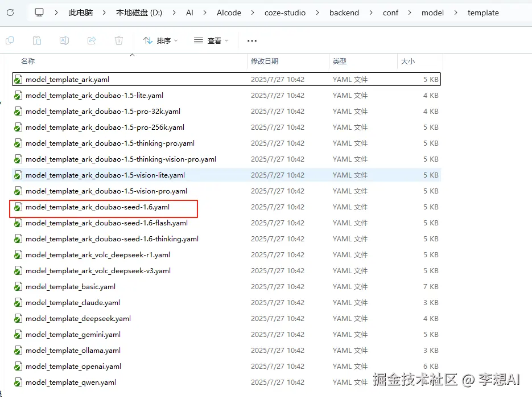Click the refresh button in address bar
532x399 pixels.
click(x=10, y=13)
